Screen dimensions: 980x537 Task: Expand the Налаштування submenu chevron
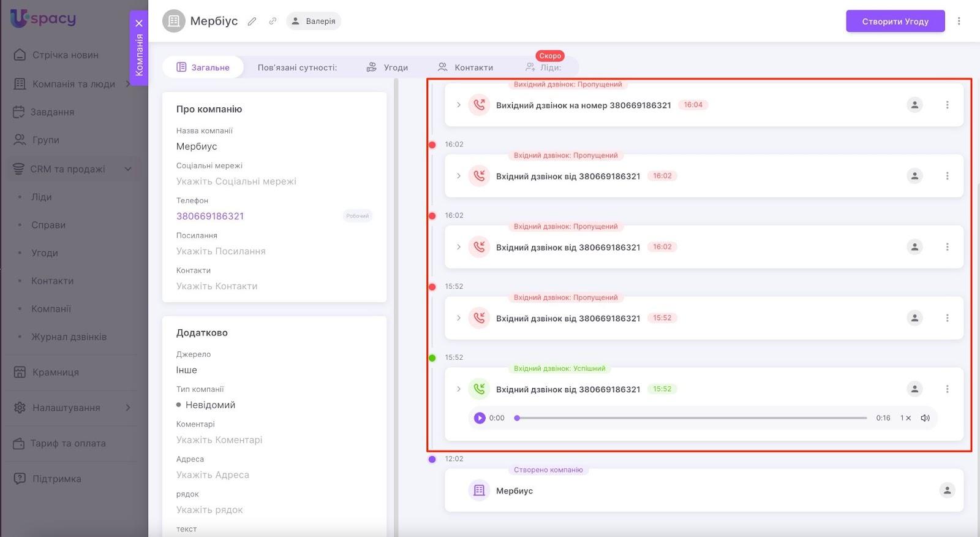click(128, 408)
